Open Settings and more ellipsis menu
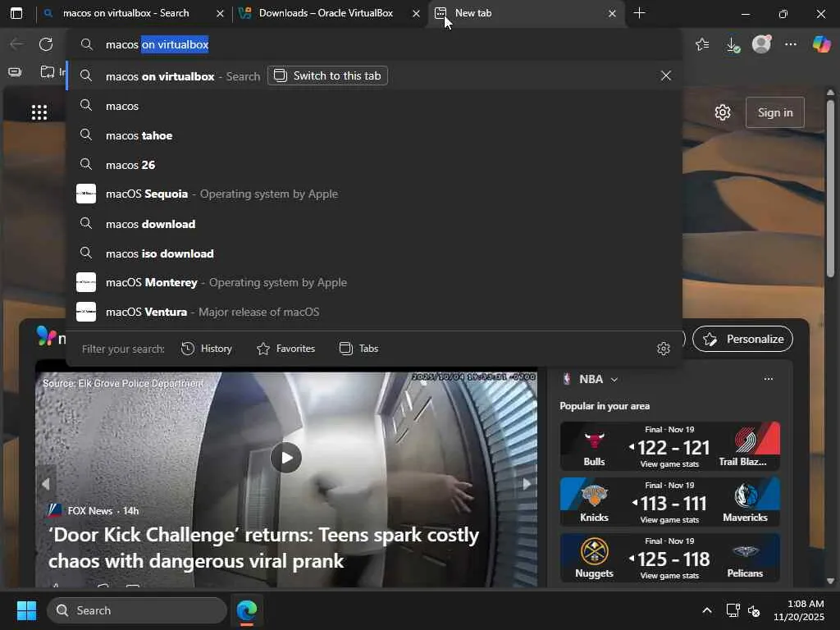 tap(791, 44)
